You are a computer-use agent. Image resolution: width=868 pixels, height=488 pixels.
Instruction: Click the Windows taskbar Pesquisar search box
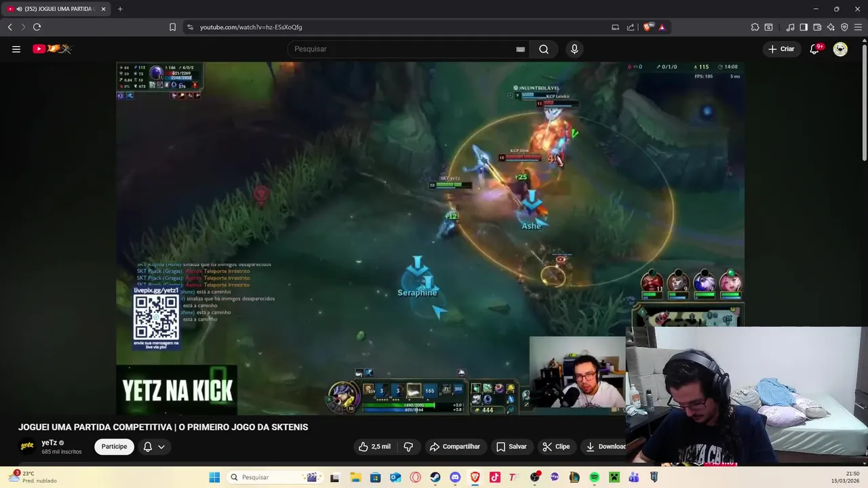275,477
